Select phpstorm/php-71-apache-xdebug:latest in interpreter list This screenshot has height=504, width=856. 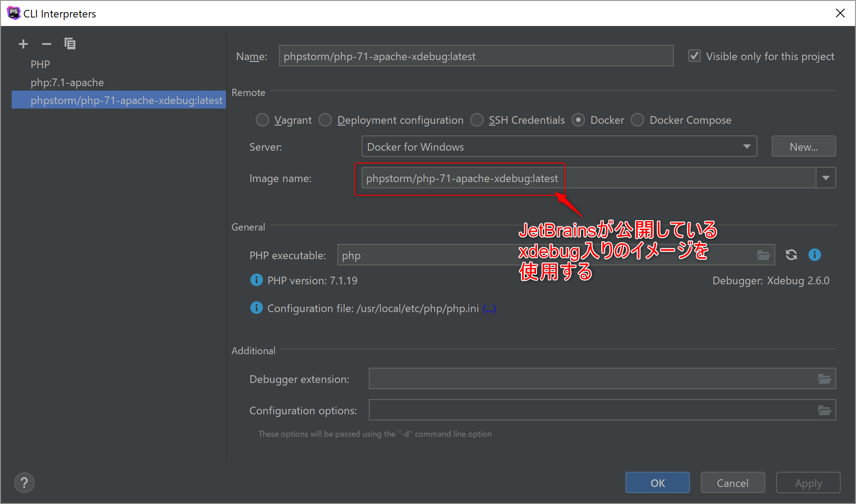coord(119,100)
